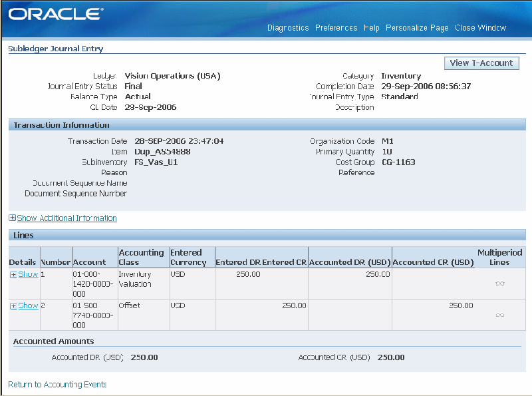Image resolution: width=532 pixels, height=396 pixels.
Task: Select primary quantity value 10
Action: [387, 152]
